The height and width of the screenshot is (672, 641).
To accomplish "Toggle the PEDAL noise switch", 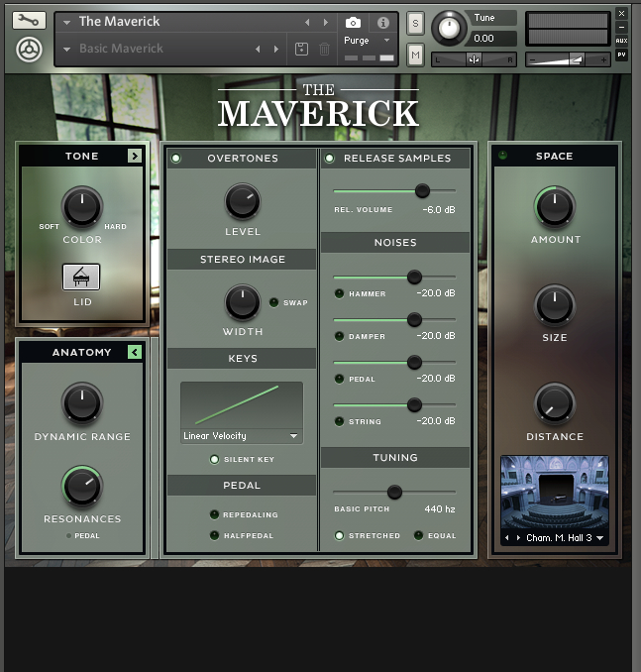I will coord(339,379).
